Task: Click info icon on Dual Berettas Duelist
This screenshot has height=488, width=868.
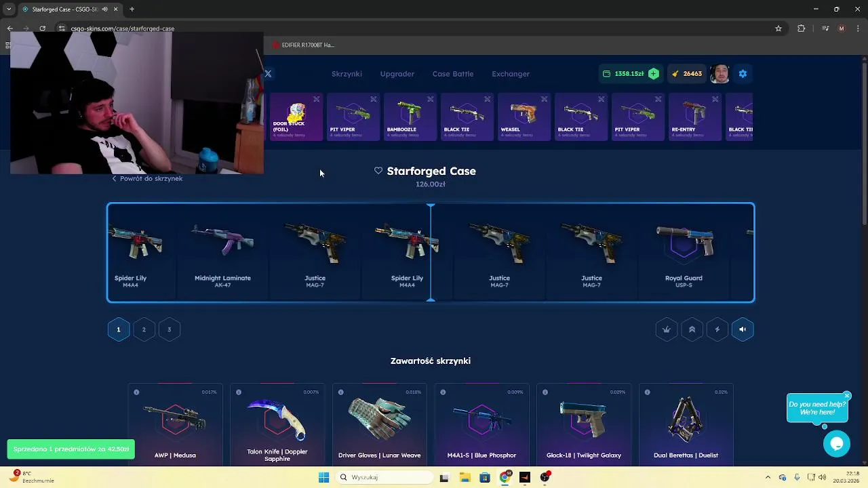Action: point(647,392)
